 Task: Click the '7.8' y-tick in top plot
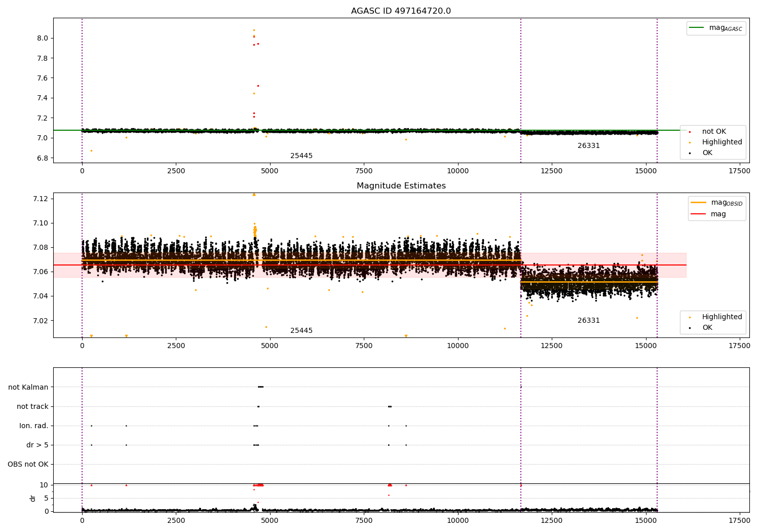(42, 58)
